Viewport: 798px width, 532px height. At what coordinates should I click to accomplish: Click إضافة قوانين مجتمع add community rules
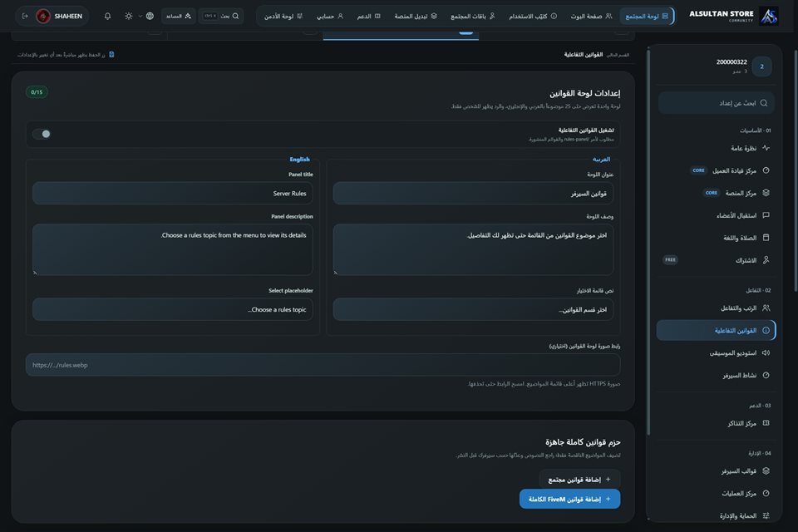579,480
